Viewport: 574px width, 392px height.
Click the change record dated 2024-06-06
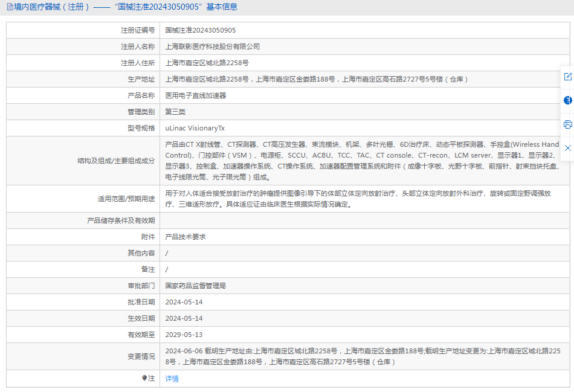tap(363, 356)
